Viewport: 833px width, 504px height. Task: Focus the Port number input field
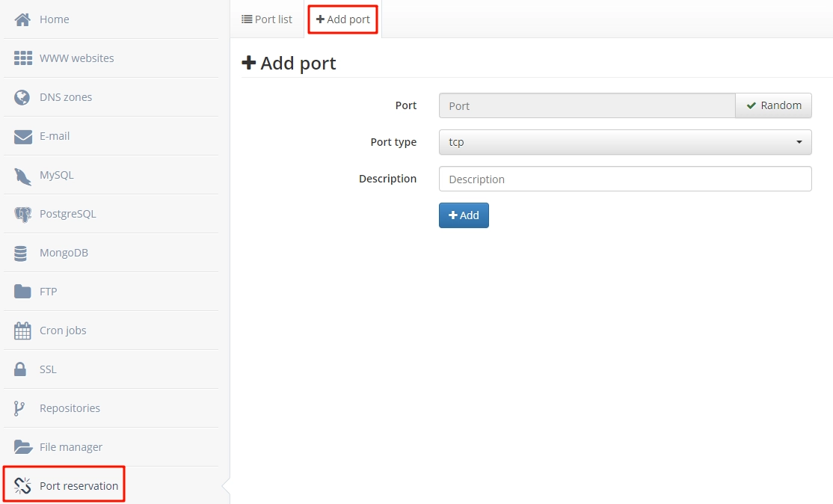587,106
